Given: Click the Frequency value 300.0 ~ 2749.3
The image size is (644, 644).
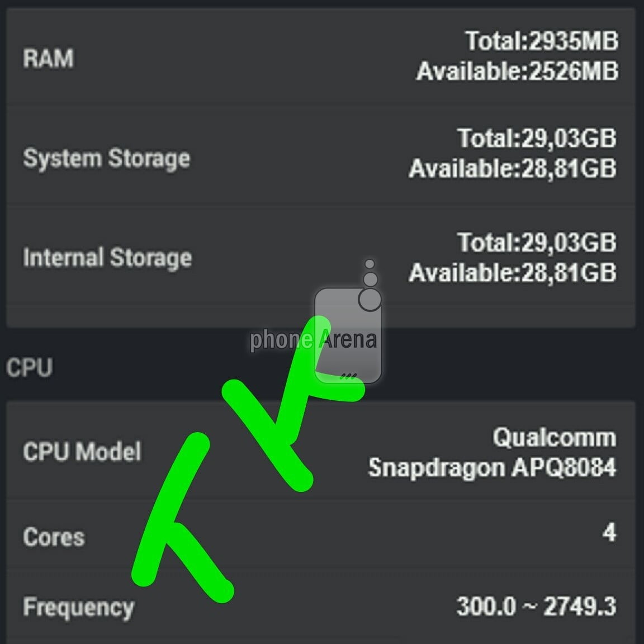Looking at the screenshot, I should pyautogui.click(x=536, y=607).
